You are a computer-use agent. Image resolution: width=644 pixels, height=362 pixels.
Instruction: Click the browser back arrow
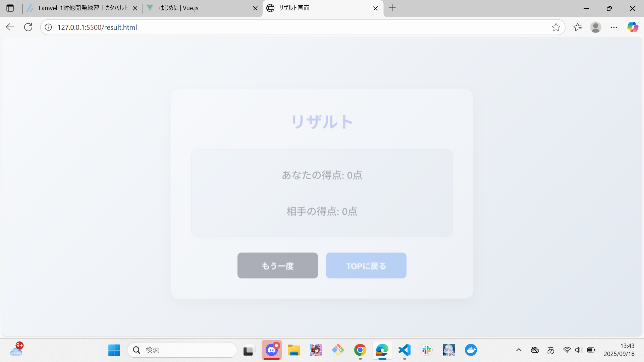coord(10,27)
